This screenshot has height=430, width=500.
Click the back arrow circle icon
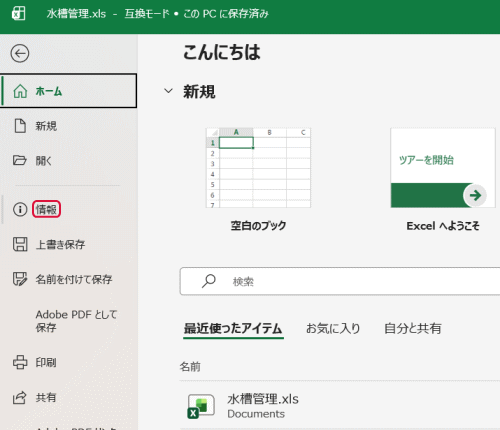click(20, 53)
